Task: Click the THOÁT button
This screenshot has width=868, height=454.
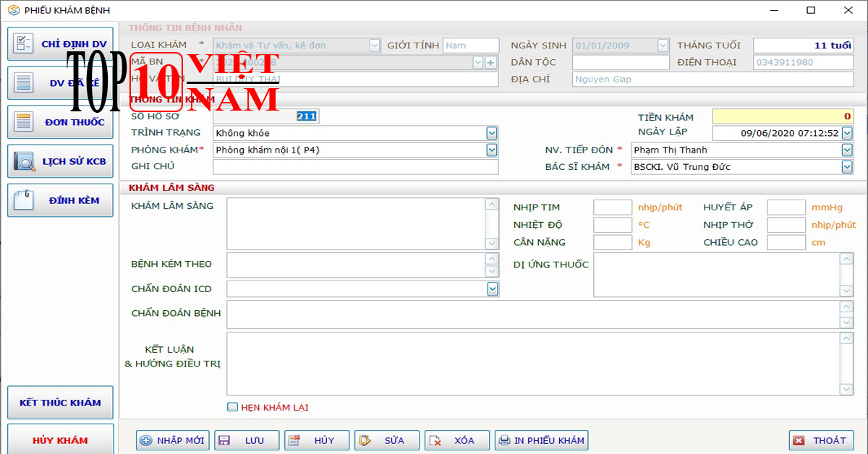Action: 822,440
